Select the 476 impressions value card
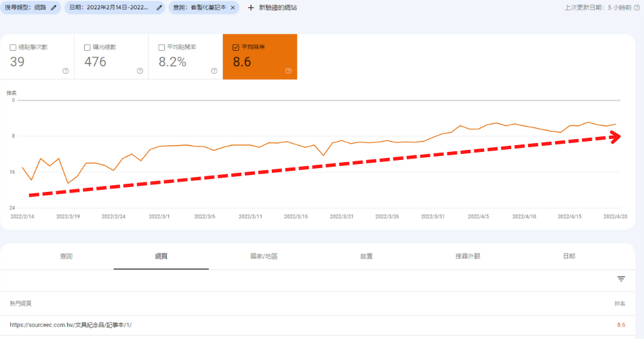Image resolution: width=644 pixels, height=339 pixels. (x=111, y=57)
